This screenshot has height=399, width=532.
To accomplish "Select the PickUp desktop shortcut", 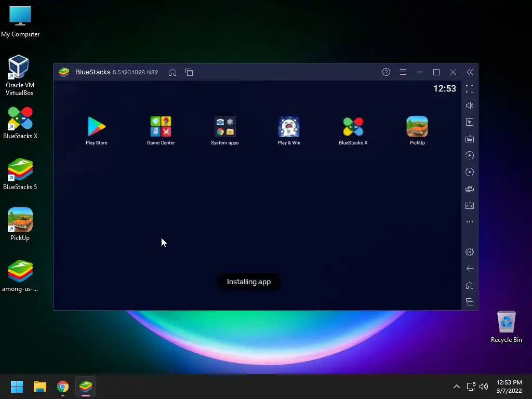I will pos(20,224).
